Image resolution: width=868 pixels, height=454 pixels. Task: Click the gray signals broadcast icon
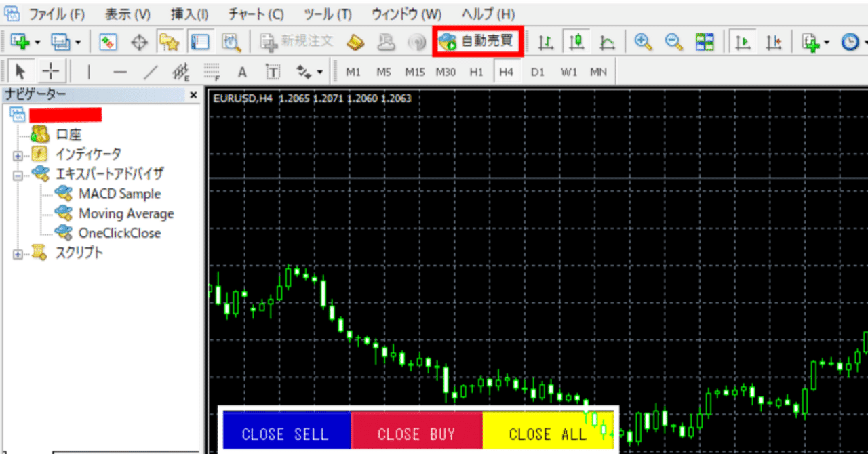click(x=415, y=42)
